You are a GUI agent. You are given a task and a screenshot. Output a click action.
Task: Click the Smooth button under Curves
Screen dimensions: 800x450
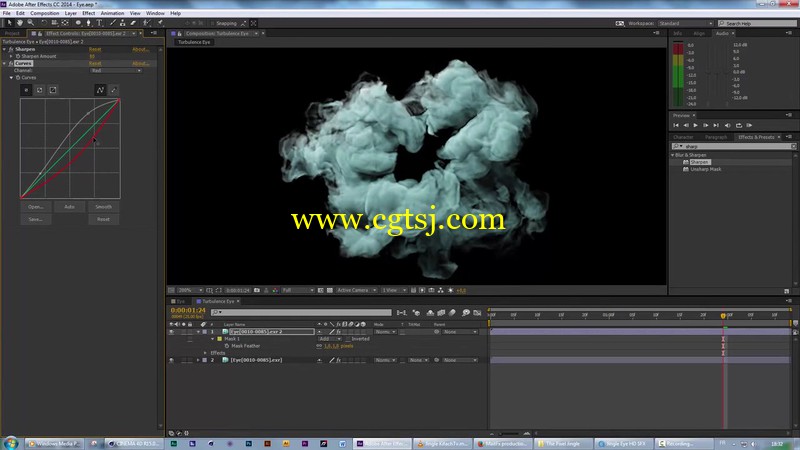104,207
